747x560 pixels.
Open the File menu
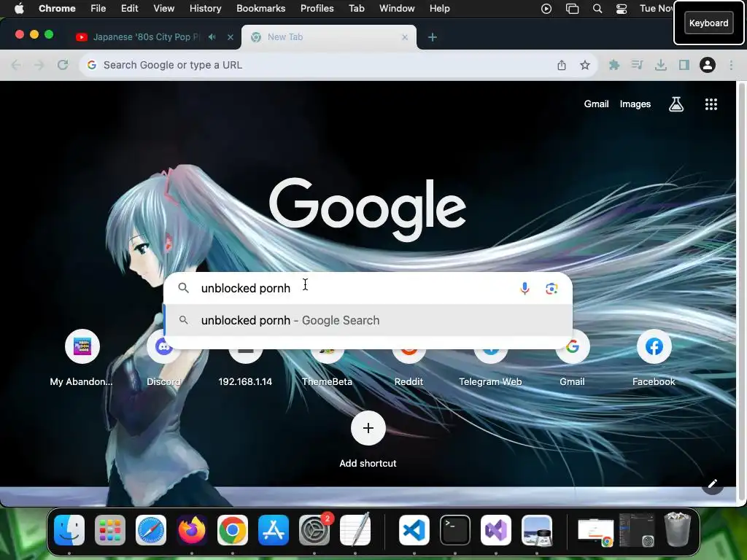(x=98, y=8)
